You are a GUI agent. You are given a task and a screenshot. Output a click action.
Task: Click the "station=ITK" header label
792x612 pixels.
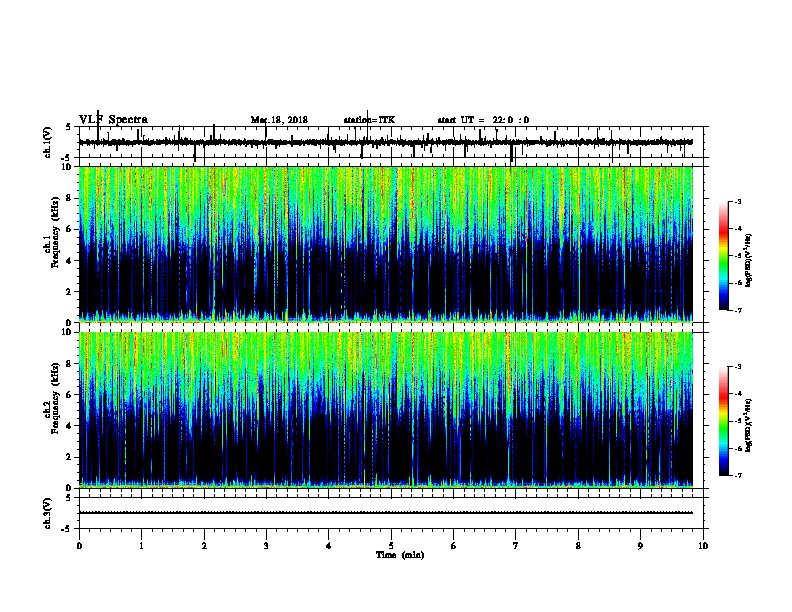(369, 120)
